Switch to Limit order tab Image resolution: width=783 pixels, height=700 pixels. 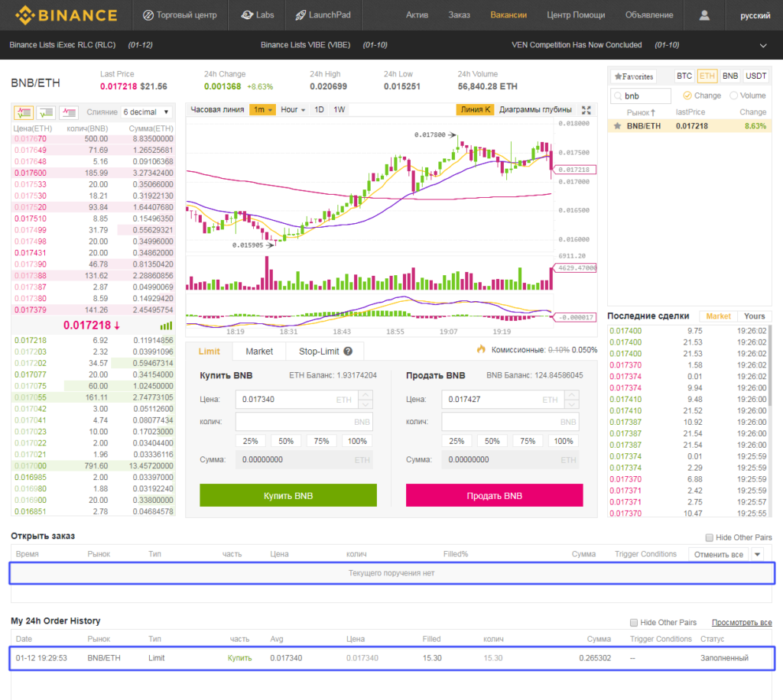pyautogui.click(x=210, y=352)
